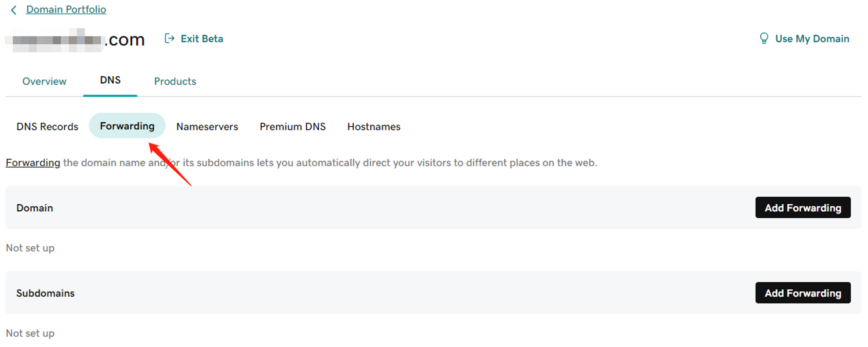Open the Nameservers sub-tab
868x347 pixels.
click(207, 127)
